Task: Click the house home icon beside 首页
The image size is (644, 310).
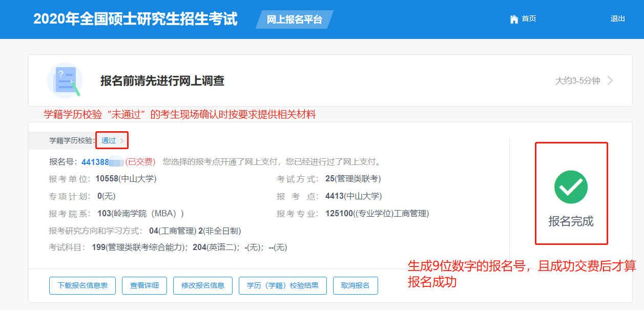Action: 514,19
